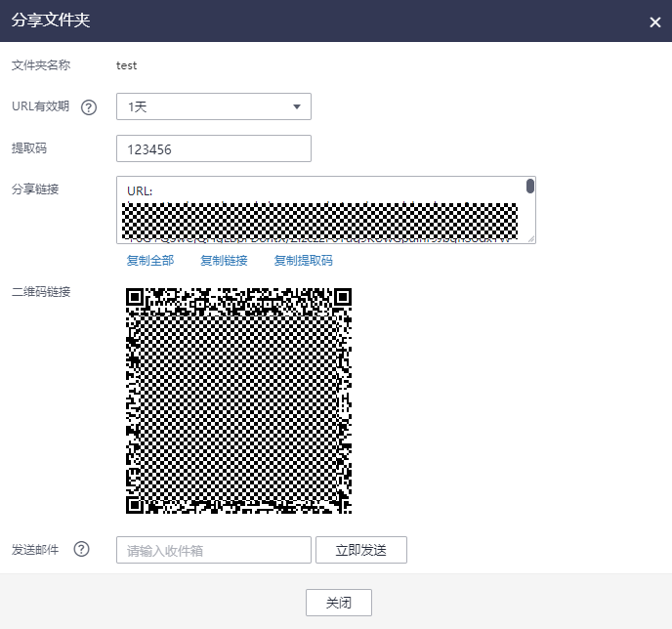Click the 文件夹名称 label
The image size is (672, 629).
pyautogui.click(x=41, y=65)
